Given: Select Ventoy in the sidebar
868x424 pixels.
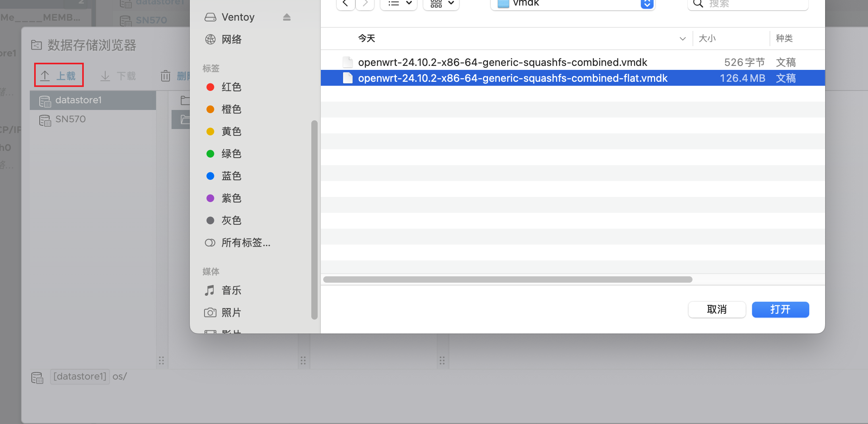Looking at the screenshot, I should pos(237,17).
